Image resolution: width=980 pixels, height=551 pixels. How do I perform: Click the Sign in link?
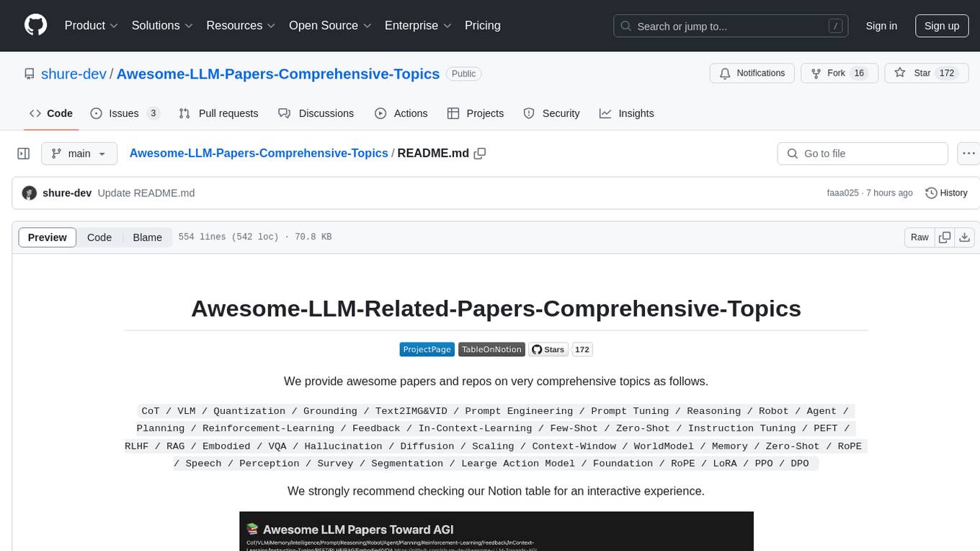[x=881, y=26]
